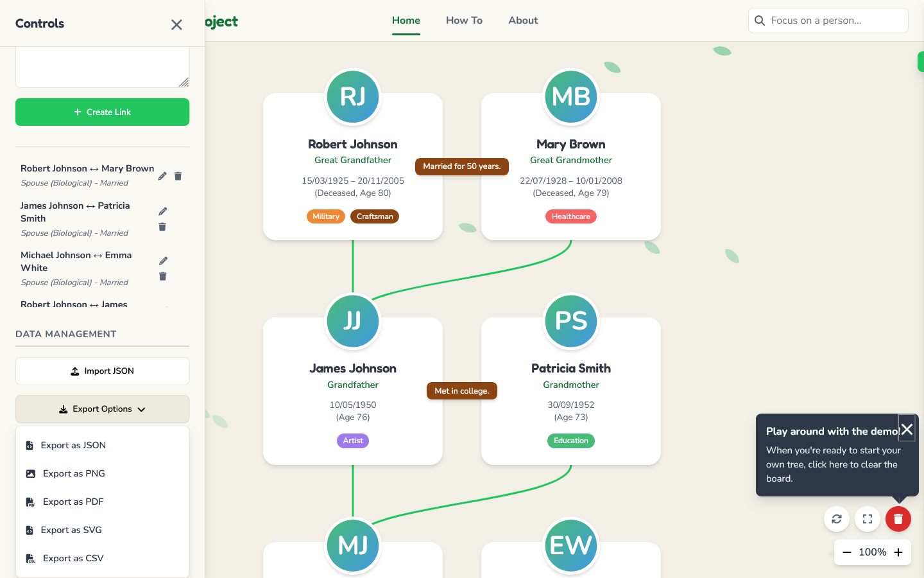
Task: Select the MJ avatar
Action: 353,545
